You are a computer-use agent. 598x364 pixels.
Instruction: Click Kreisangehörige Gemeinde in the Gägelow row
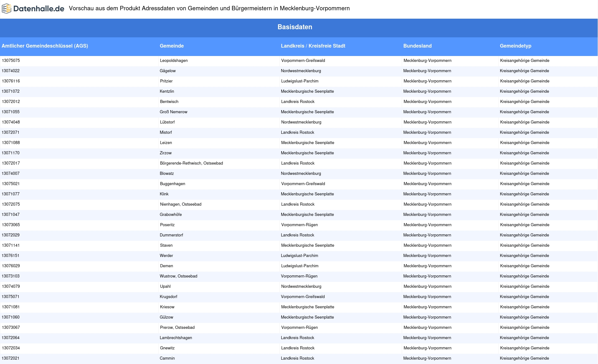(x=524, y=71)
